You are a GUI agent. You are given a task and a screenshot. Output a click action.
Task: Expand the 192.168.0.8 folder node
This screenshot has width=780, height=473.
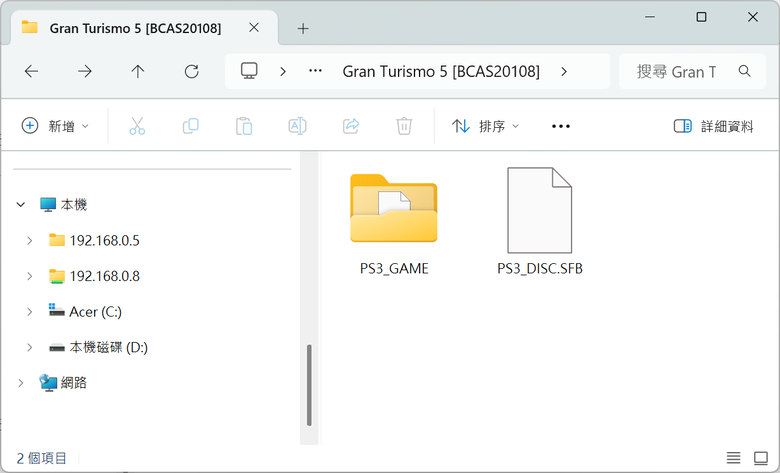tap(30, 276)
